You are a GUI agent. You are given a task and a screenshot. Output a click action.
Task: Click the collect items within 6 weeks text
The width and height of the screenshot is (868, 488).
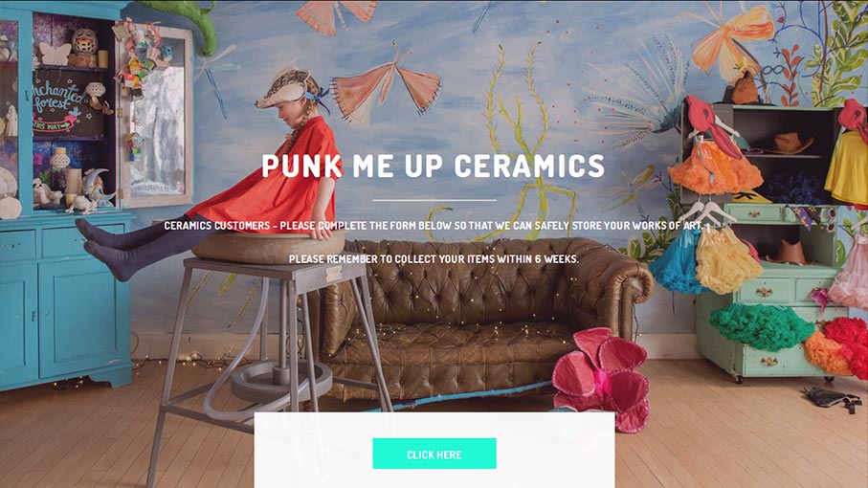point(434,259)
